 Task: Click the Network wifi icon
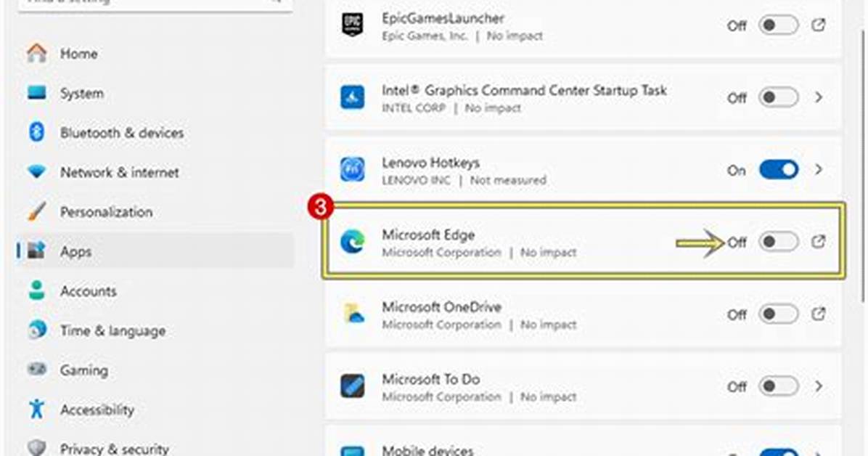[x=36, y=172]
